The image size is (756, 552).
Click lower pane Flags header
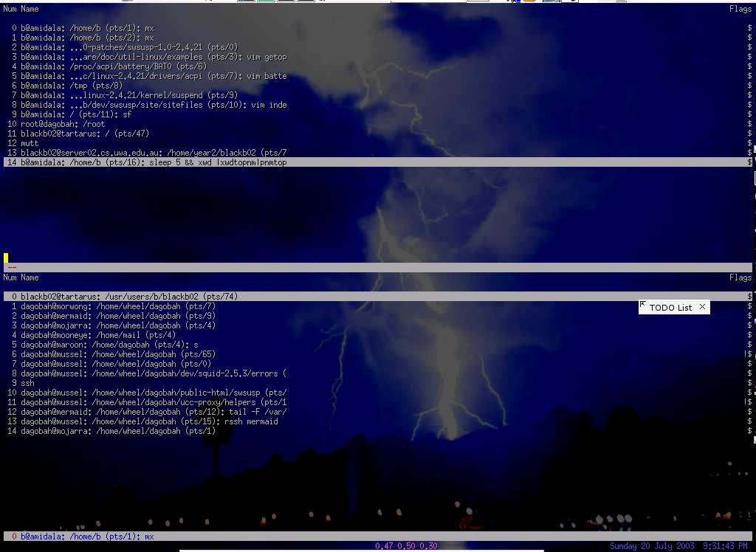click(740, 277)
